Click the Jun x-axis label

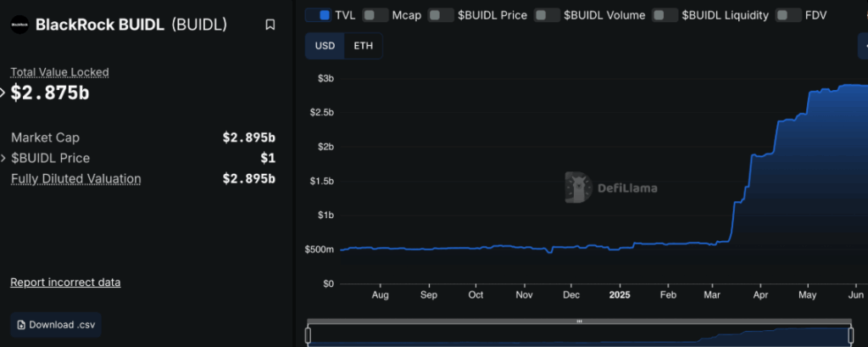point(855,295)
